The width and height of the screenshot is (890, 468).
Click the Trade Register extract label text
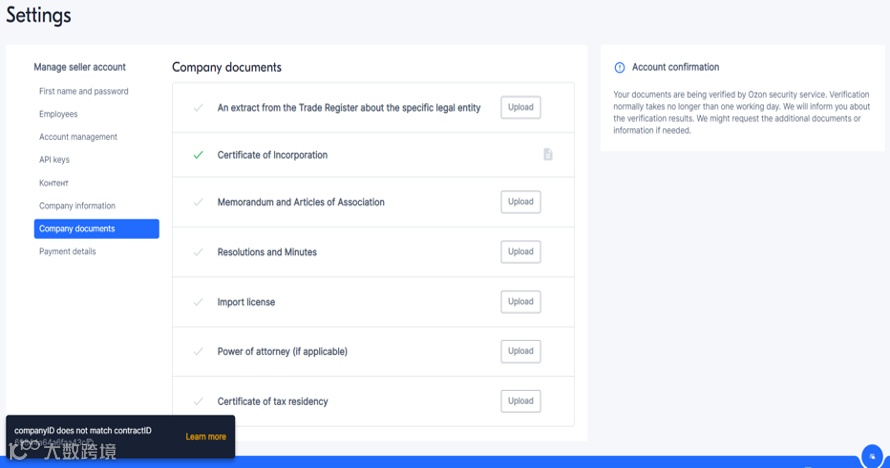[x=349, y=108]
